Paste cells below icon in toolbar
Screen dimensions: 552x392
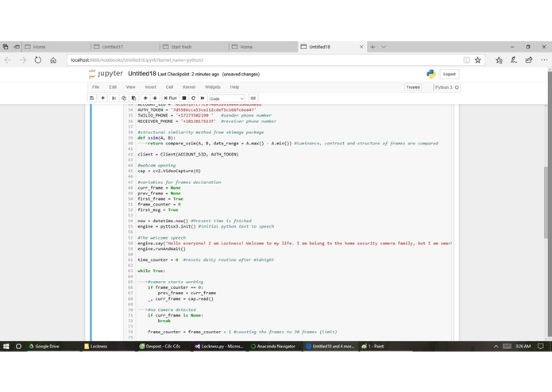[x=133, y=98]
